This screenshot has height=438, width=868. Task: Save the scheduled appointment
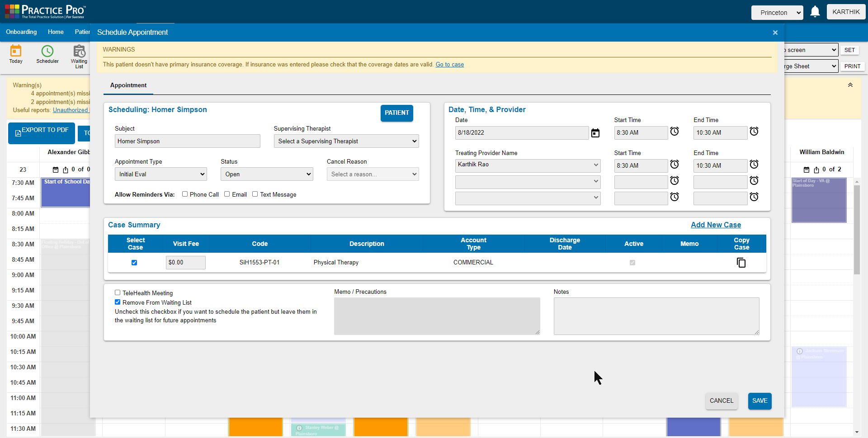point(759,401)
